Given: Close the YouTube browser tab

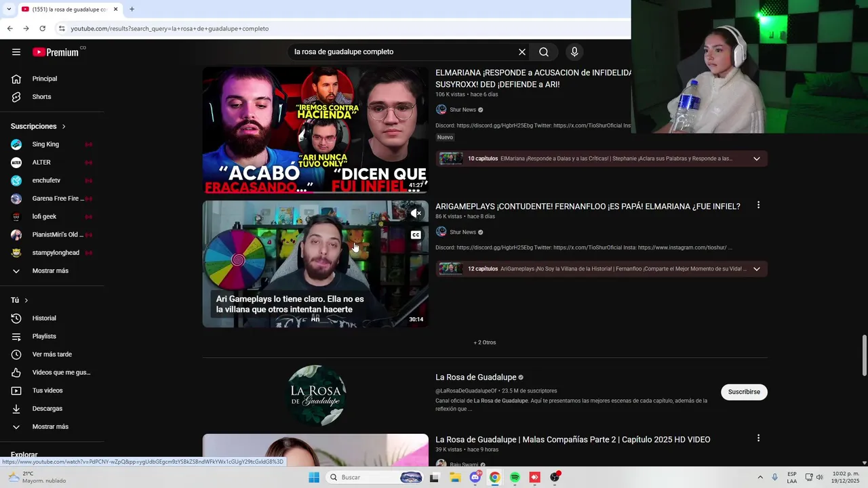Looking at the screenshot, I should click(x=115, y=9).
